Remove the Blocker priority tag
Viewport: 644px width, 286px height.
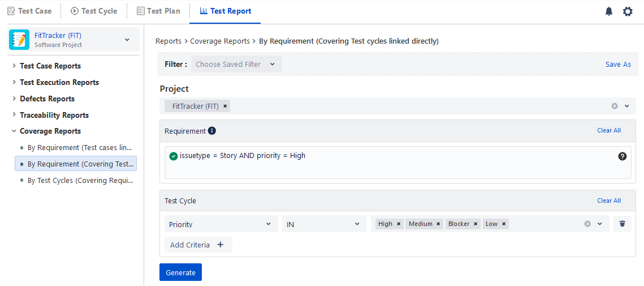[476, 224]
